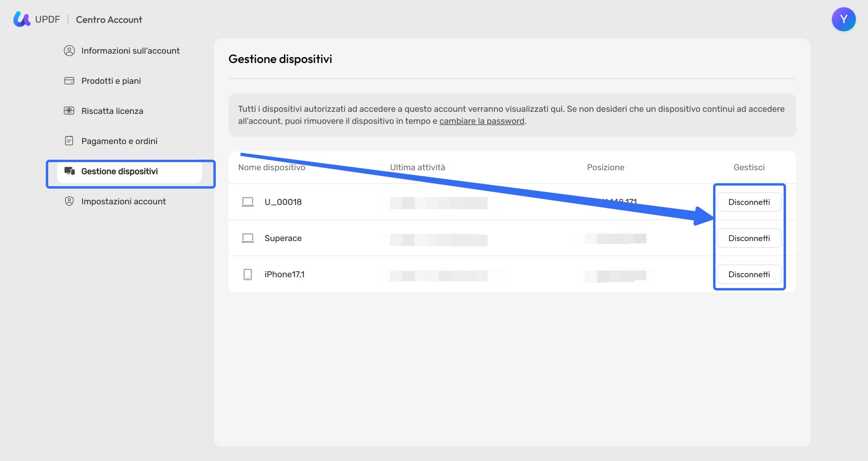Click the Gestione dispositivi page heading

click(280, 59)
